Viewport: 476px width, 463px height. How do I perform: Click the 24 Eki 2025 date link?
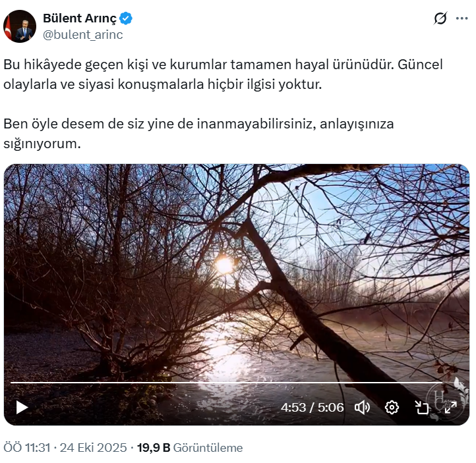pyautogui.click(x=93, y=448)
